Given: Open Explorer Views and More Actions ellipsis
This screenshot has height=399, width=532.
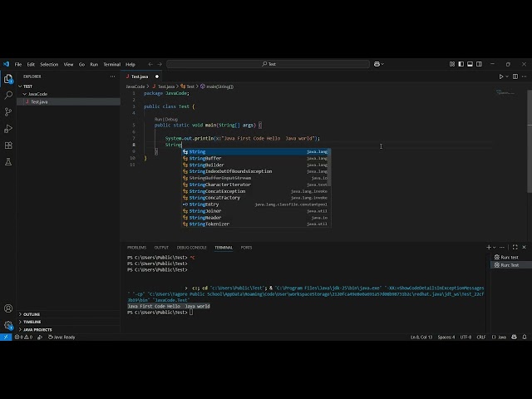Looking at the screenshot, I should (113, 76).
